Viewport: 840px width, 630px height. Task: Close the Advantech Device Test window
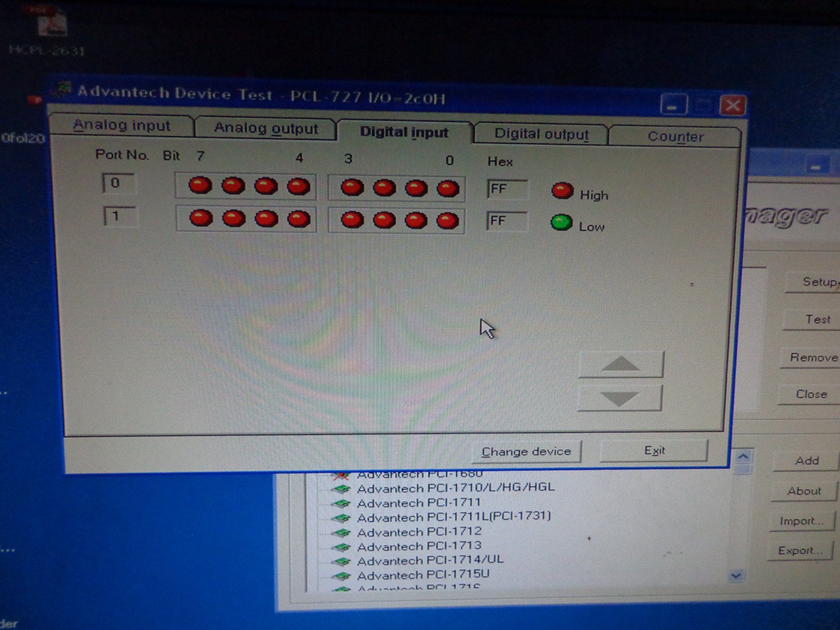[x=732, y=105]
